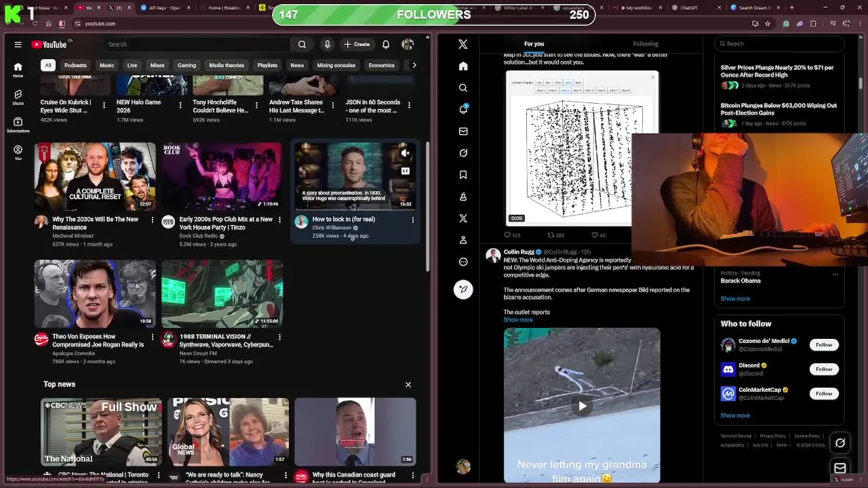Click the X compose post button

tap(463, 289)
